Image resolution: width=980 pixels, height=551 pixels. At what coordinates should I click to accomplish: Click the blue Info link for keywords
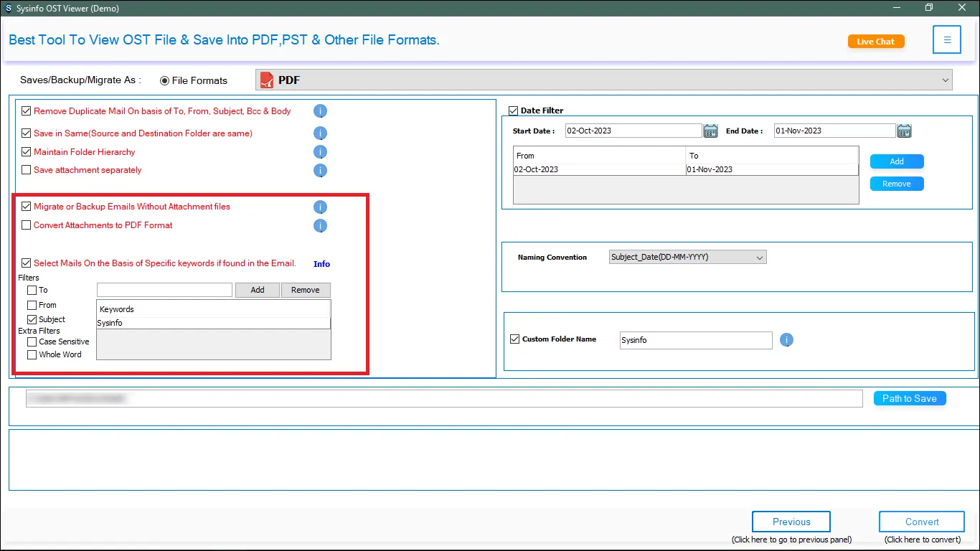click(321, 264)
